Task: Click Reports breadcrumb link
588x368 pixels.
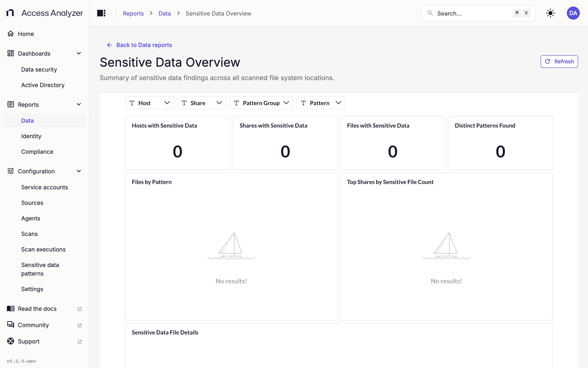Action: 133,13
